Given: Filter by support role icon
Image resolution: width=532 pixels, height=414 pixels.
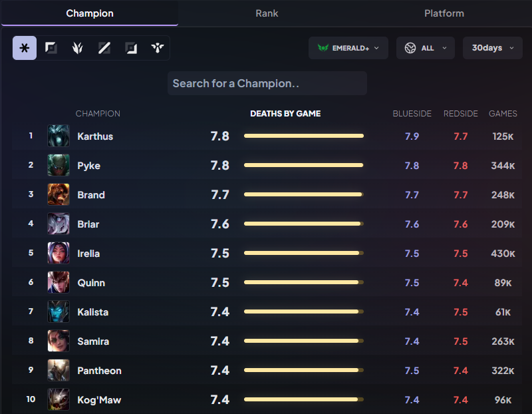Looking at the screenshot, I should coord(158,48).
